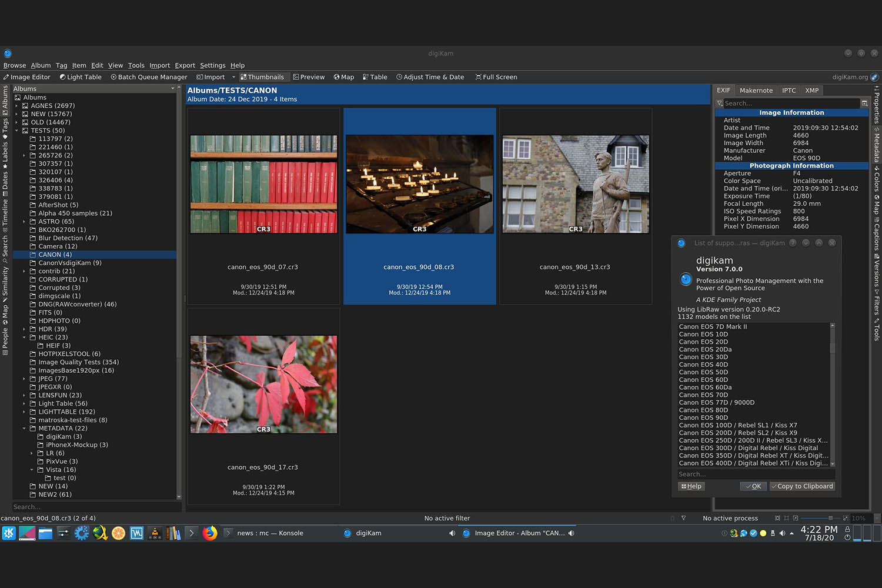The image size is (882, 588).
Task: Select the Blur Detection album
Action: tap(68, 238)
